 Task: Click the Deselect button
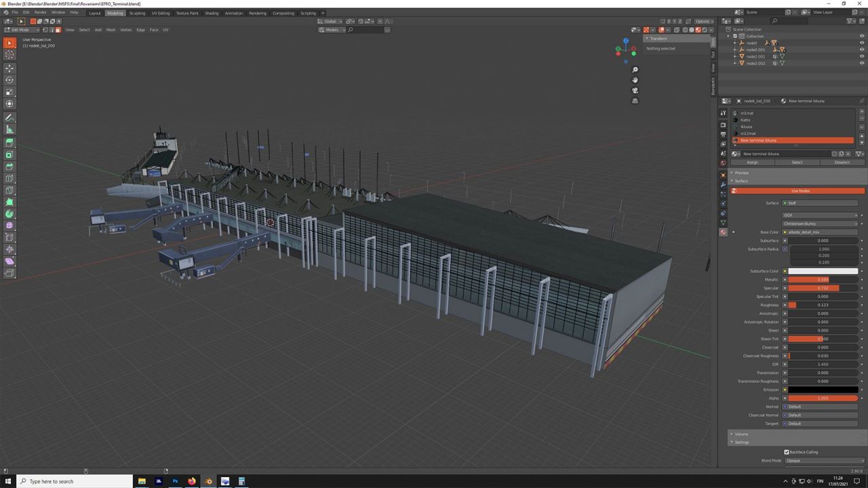(x=842, y=162)
